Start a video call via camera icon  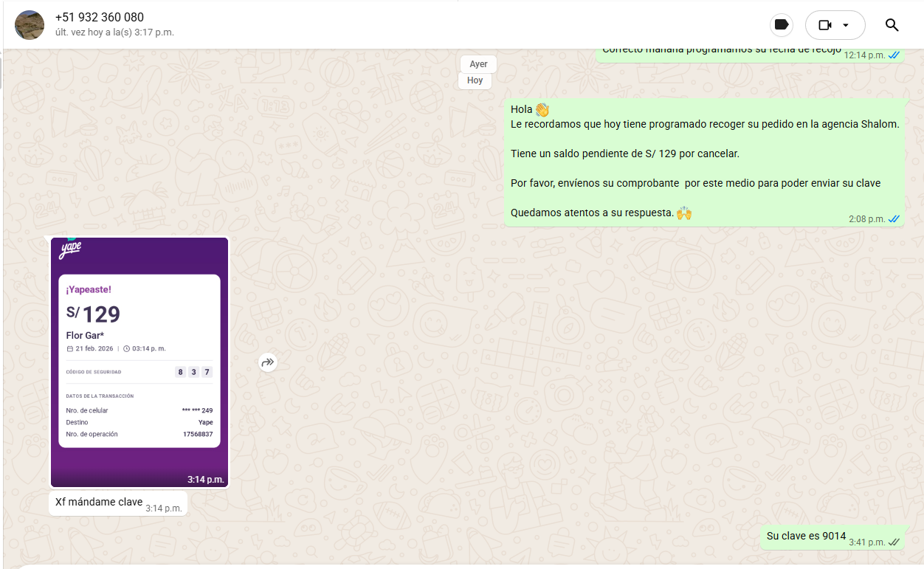[825, 25]
